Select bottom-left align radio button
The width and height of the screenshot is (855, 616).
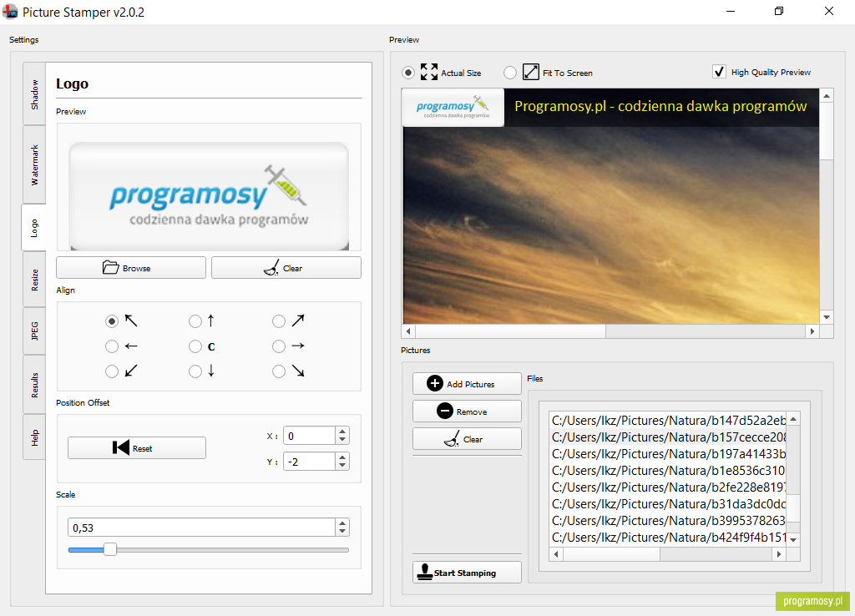(x=112, y=371)
